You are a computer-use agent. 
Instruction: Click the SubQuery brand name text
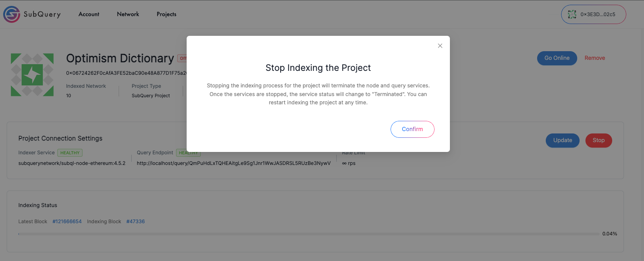point(42,15)
